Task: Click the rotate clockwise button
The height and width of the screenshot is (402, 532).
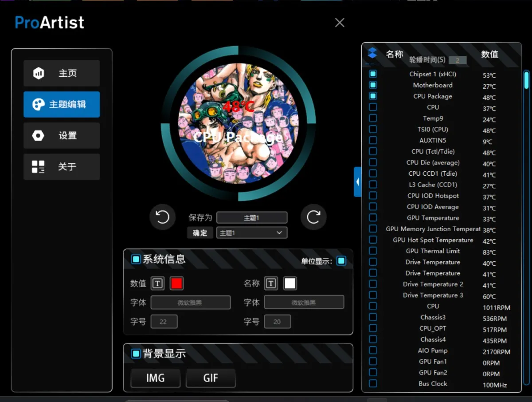Action: pos(313,217)
